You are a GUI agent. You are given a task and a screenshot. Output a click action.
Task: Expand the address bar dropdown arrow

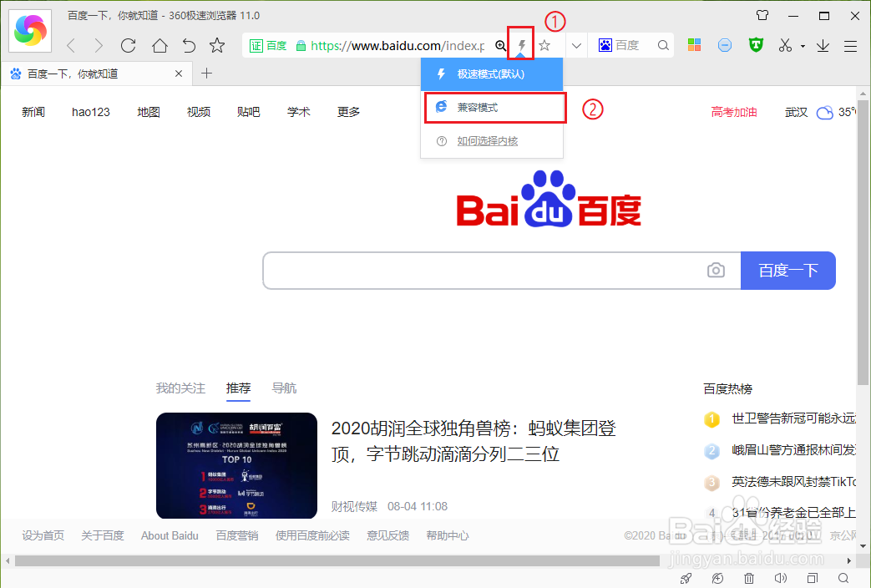(576, 46)
